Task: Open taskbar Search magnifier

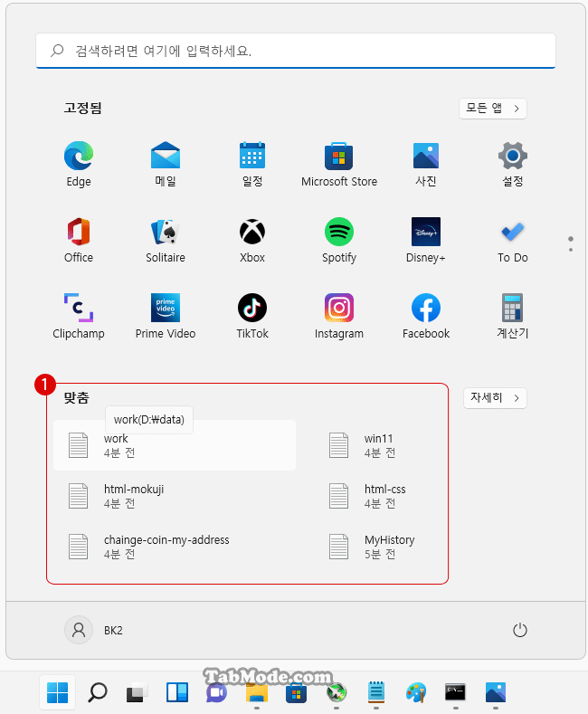Action: [98, 692]
